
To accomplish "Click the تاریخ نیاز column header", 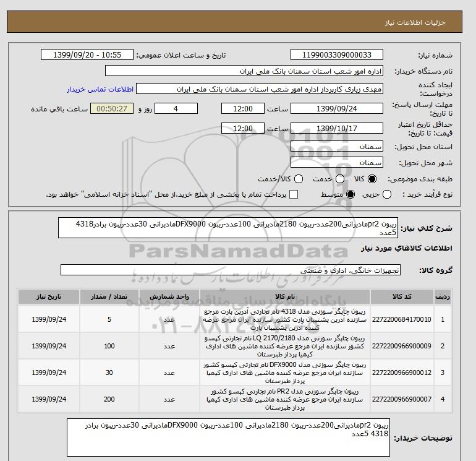I will point(49,296).
